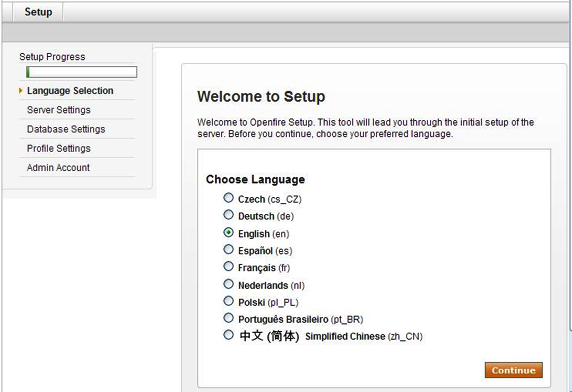
Task: Open Database Settings step in sidebar
Action: (66, 129)
